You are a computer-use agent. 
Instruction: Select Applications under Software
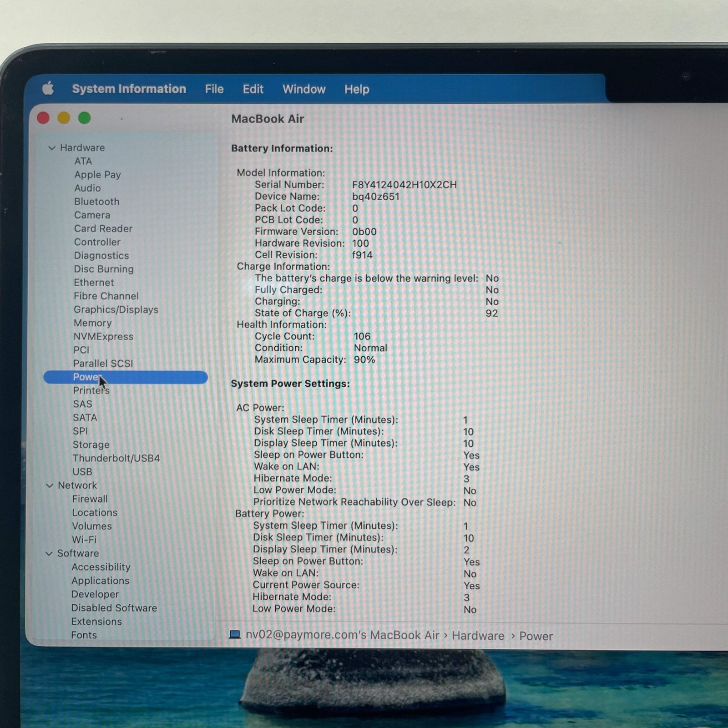pyautogui.click(x=100, y=581)
